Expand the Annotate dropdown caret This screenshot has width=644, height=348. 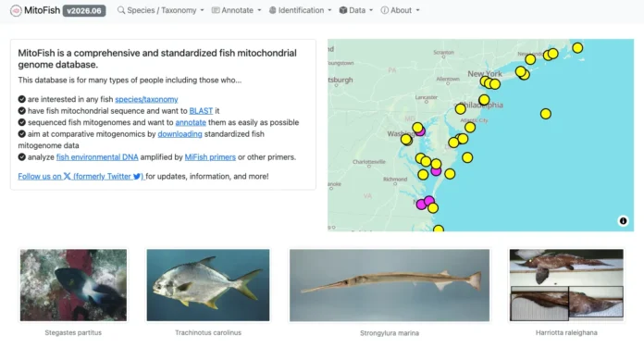pyautogui.click(x=259, y=11)
